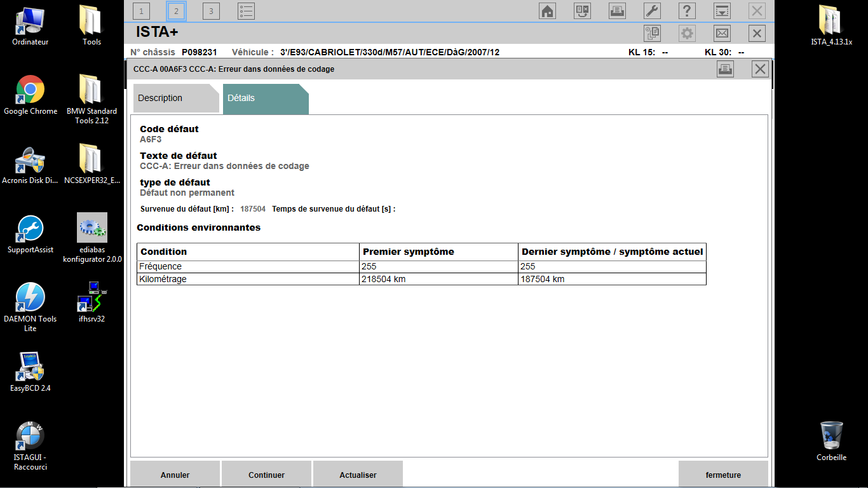The height and width of the screenshot is (488, 868).
Task: Select the Google Chrome desktop shortcut
Action: (30, 95)
